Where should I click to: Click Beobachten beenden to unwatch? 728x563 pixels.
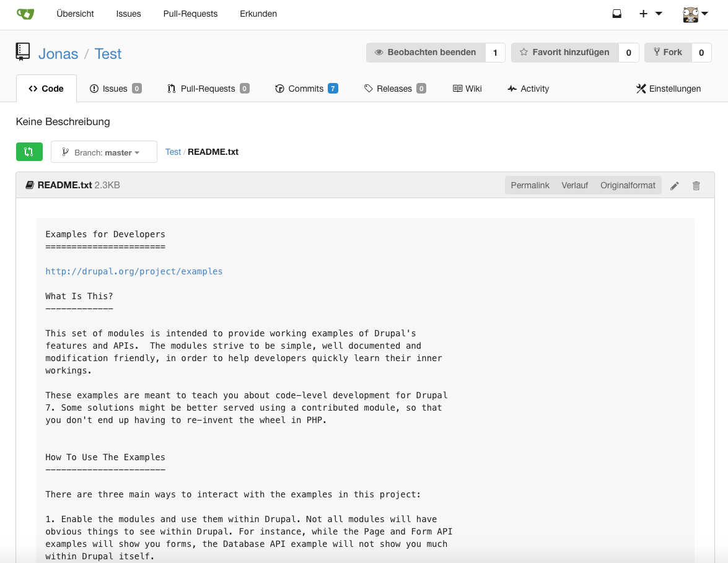click(426, 53)
